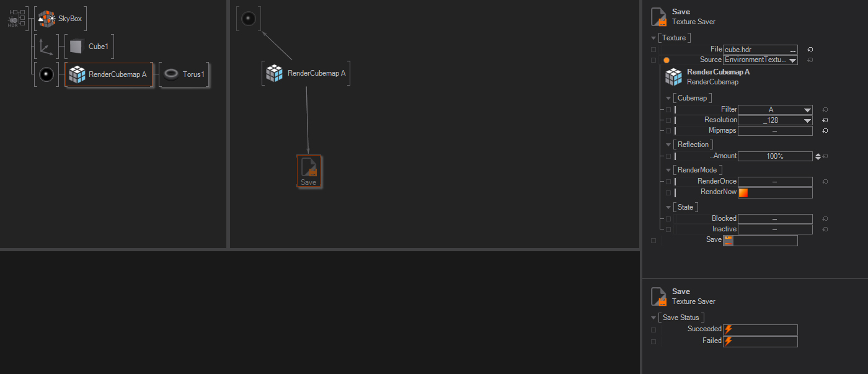Screen dimensions: 868x374
Task: Open the Filter dropdown
Action: pos(775,110)
